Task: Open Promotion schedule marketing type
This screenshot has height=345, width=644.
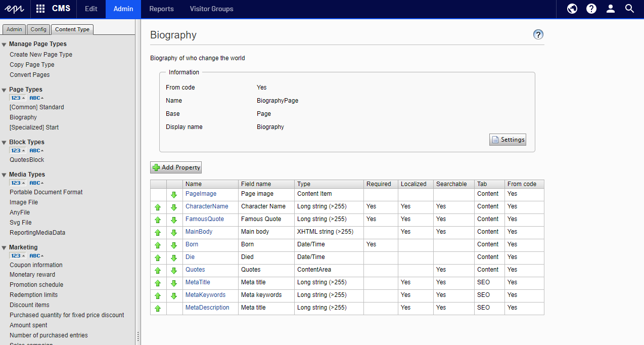Action: pyautogui.click(x=36, y=285)
